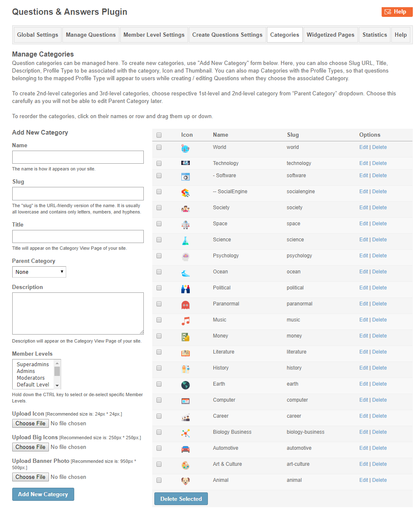Click the wave icon for Ocean category
The width and height of the screenshot is (420, 516).
pyautogui.click(x=185, y=273)
